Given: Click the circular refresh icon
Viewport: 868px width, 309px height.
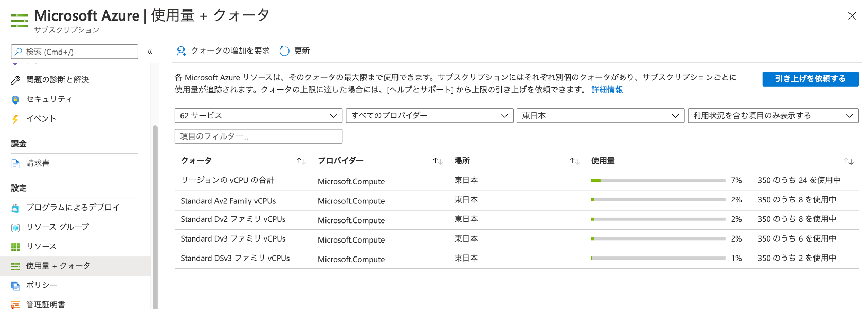Looking at the screenshot, I should 284,51.
